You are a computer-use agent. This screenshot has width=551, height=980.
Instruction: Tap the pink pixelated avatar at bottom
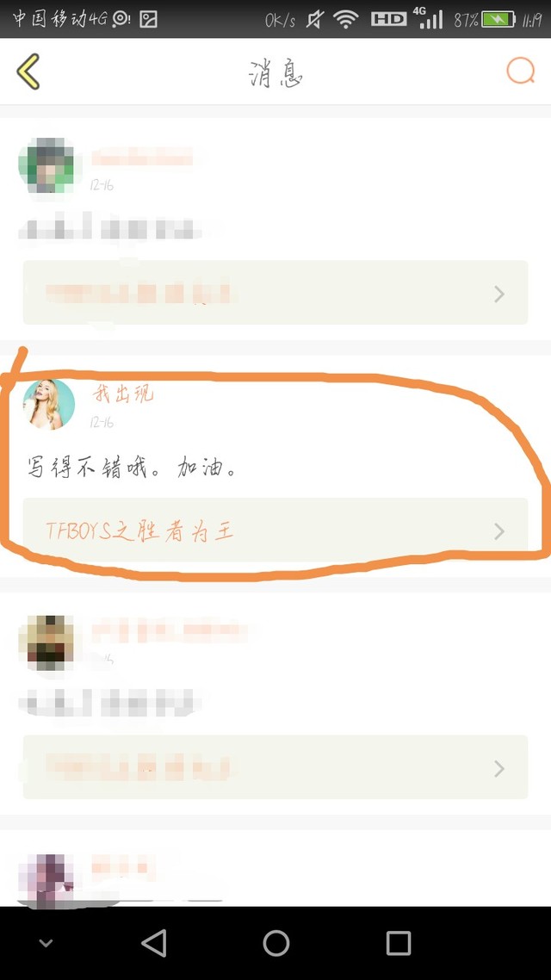(46, 880)
